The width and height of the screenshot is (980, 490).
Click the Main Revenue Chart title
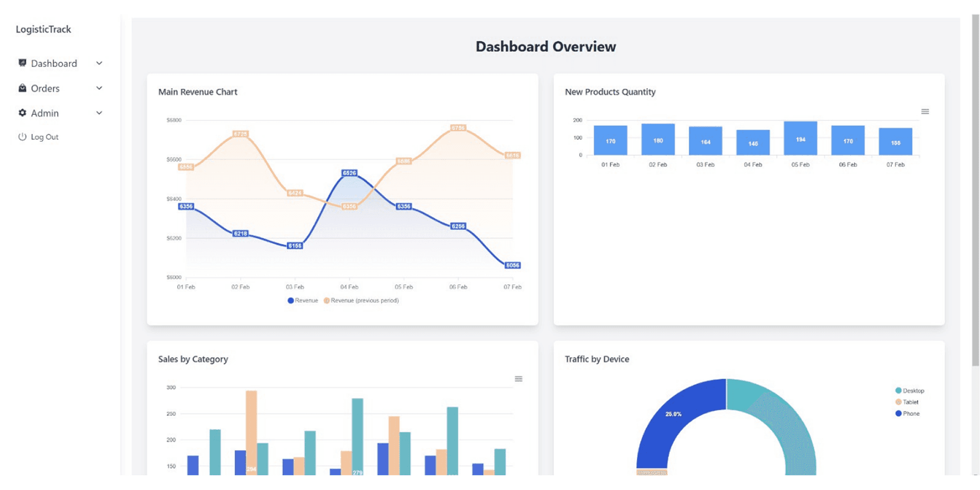coord(198,92)
